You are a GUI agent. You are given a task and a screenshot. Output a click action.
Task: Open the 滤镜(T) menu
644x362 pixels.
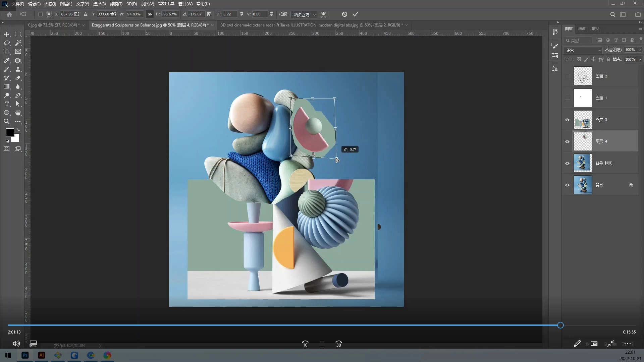click(116, 4)
